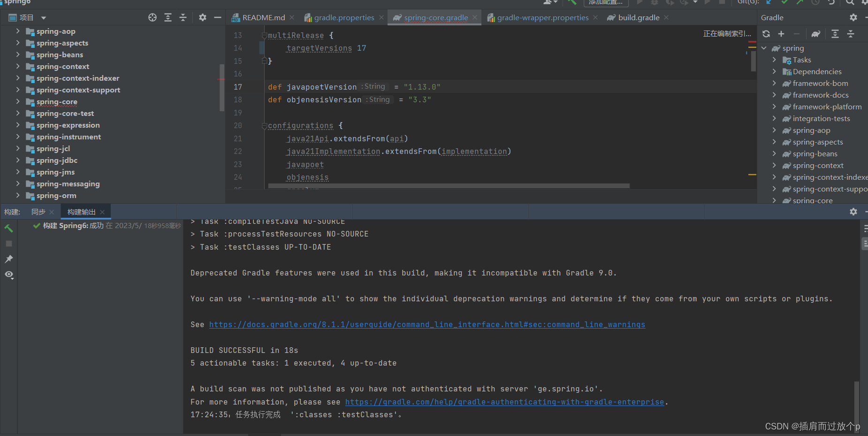Pin the build tab with the pin icon

[8, 259]
